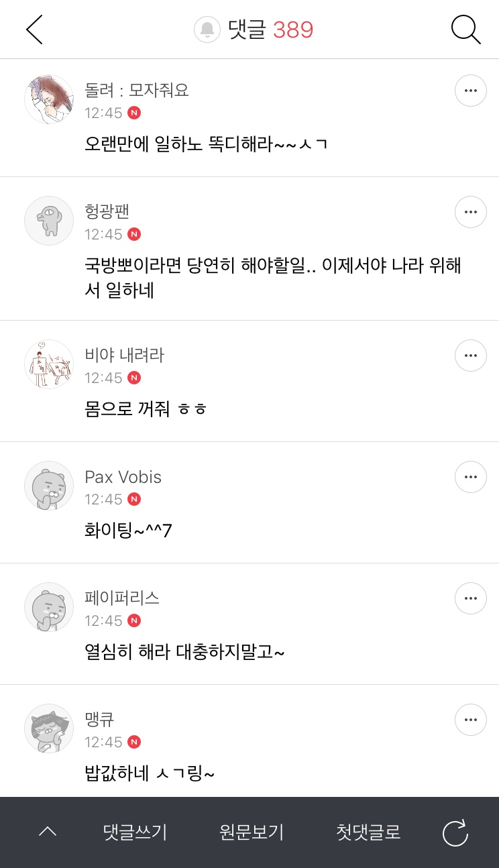
Task: Tap the red N badge on 페이퍼리스's comment
Action: click(x=134, y=620)
